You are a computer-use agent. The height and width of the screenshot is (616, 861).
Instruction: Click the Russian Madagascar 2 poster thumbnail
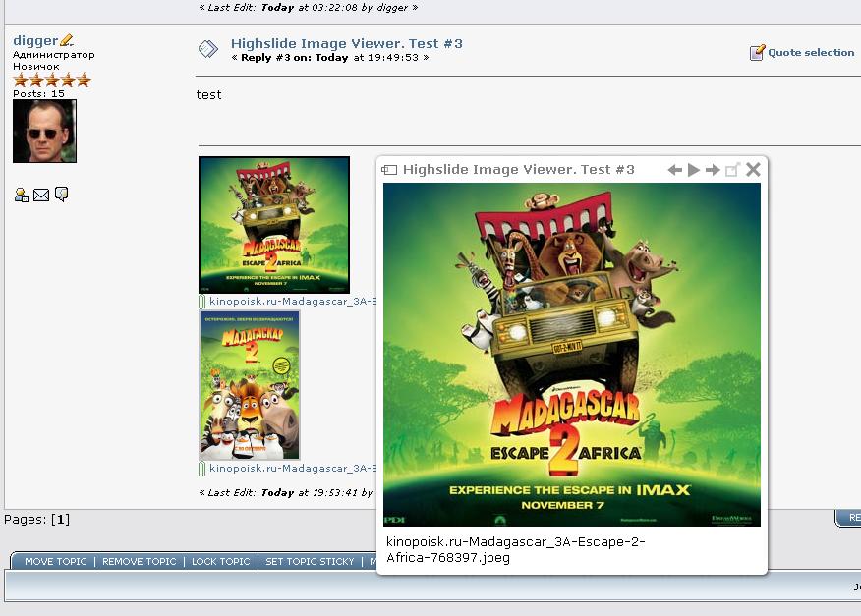click(x=250, y=385)
